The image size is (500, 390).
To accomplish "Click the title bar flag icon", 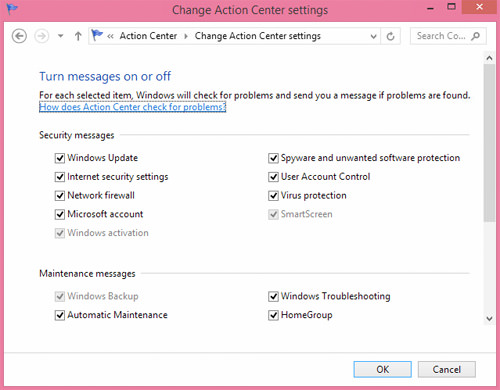I will click(12, 9).
